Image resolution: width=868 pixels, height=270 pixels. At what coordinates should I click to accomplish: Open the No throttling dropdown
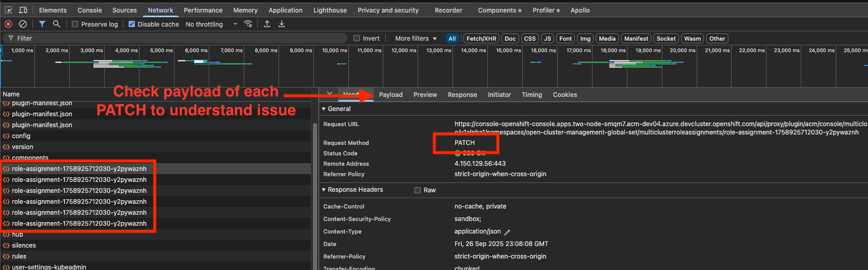(x=211, y=24)
